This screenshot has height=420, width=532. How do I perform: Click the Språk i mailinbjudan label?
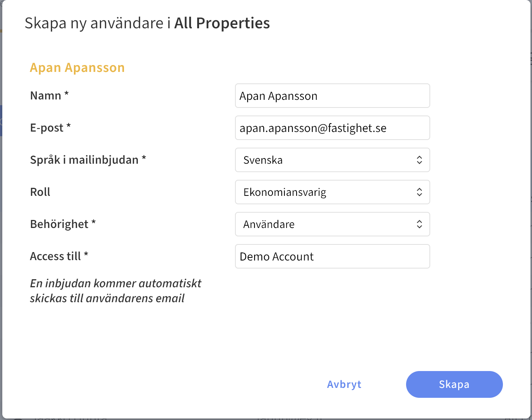coord(88,160)
